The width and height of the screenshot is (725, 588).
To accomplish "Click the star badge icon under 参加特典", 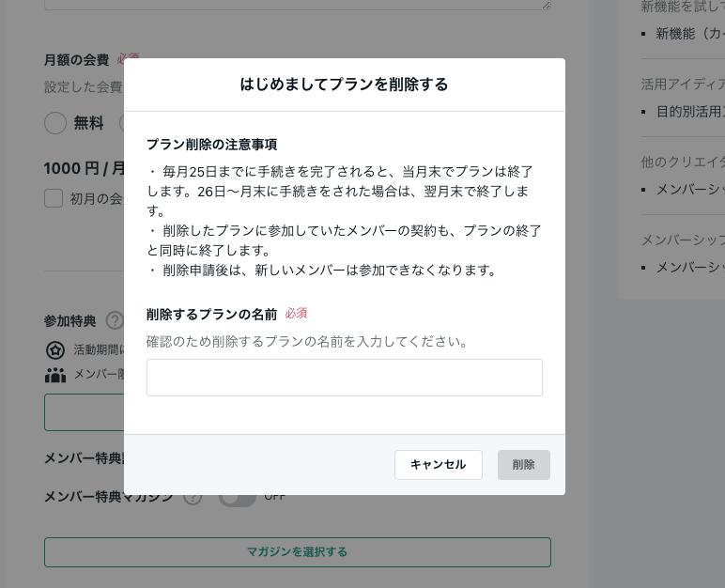I will pos(55,350).
